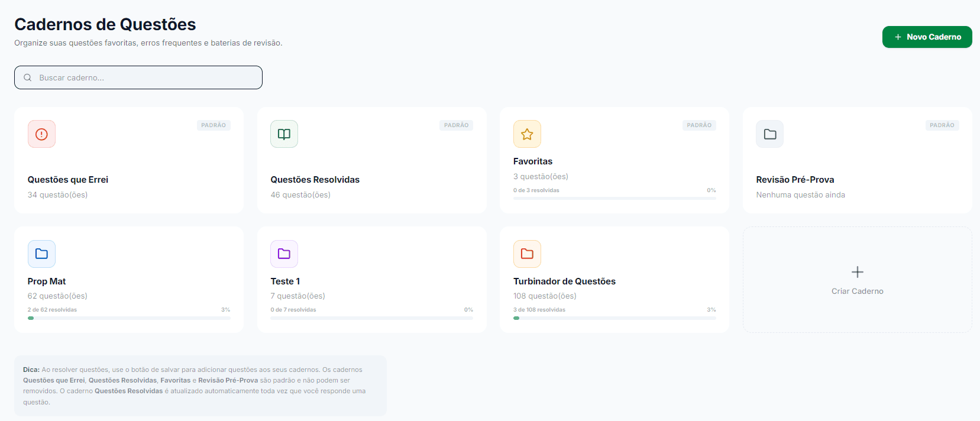Open the Favoritas notebook title
Viewport: 980px width, 421px height.
(533, 161)
